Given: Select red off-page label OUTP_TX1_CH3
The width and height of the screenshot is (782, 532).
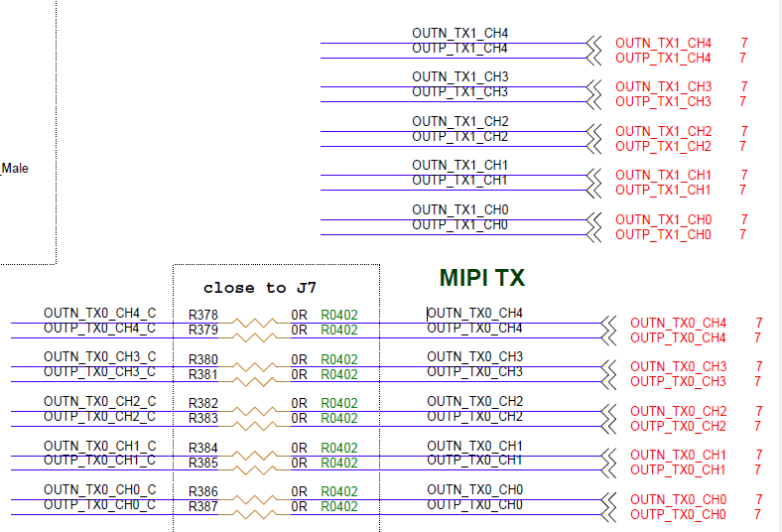Looking at the screenshot, I should click(663, 101).
